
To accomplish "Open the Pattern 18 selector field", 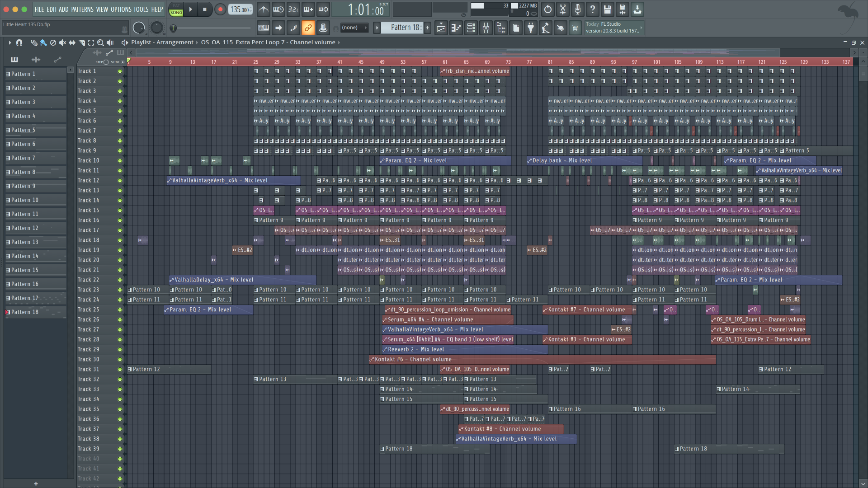I will click(402, 28).
